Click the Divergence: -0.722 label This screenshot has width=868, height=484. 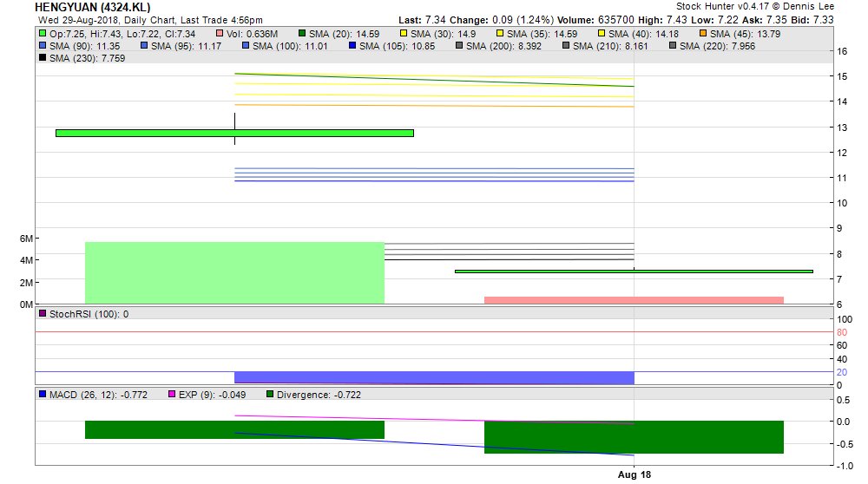click(319, 395)
